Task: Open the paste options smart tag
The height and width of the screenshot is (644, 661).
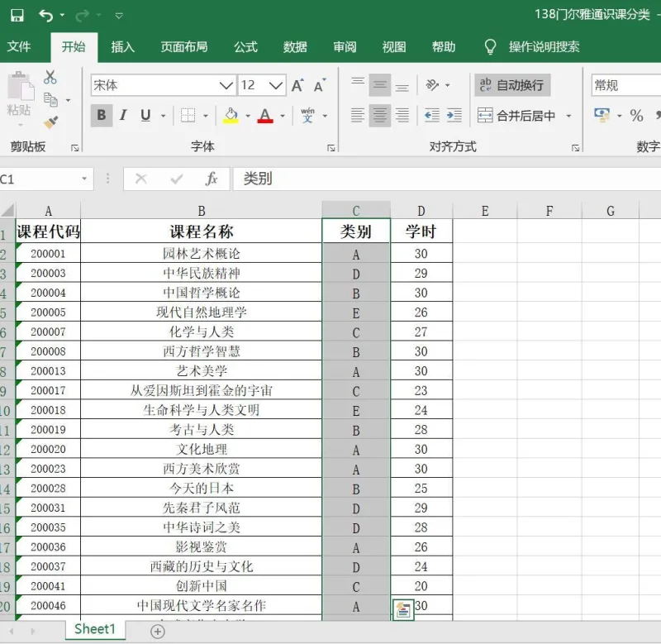Action: pos(403,609)
